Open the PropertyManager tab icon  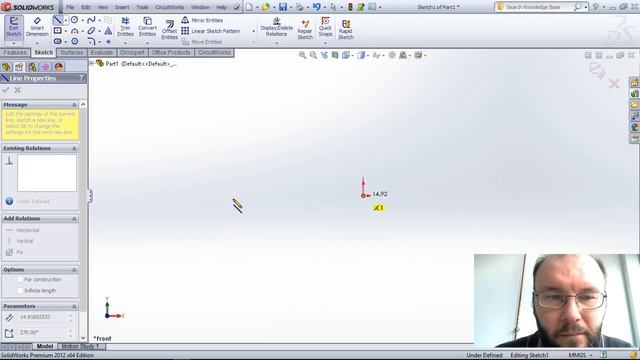pyautogui.click(x=19, y=67)
